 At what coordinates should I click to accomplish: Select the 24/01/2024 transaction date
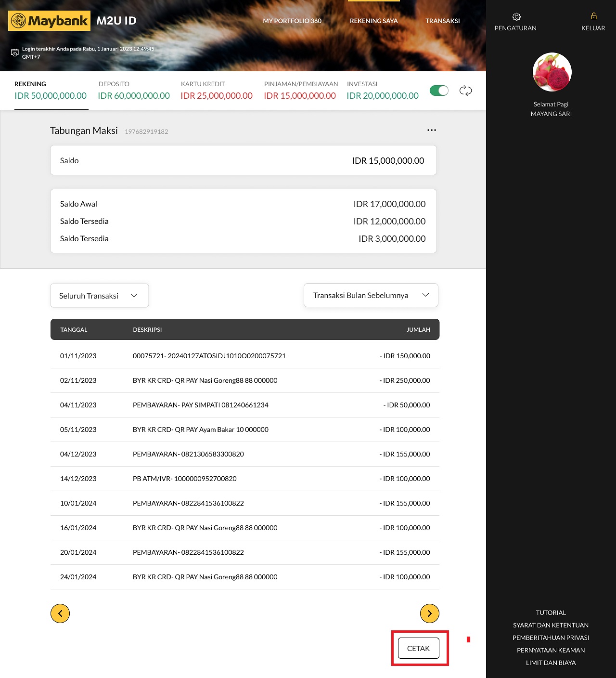78,577
